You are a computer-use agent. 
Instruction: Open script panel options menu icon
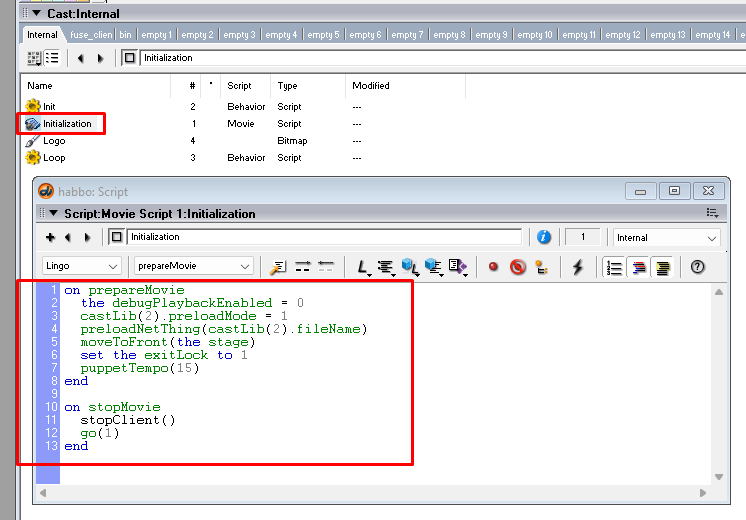pyautogui.click(x=712, y=213)
